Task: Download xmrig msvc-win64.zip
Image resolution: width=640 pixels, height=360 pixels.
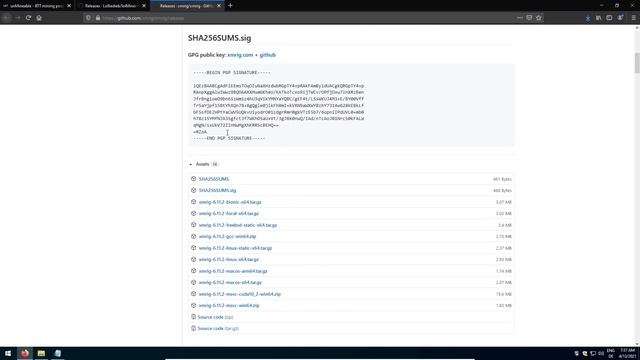Action: pos(229,305)
